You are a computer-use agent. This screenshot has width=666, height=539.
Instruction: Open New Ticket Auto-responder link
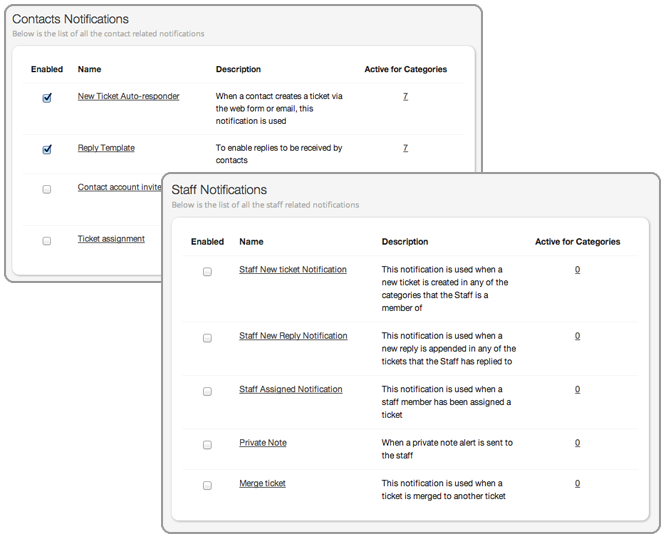coord(129,96)
